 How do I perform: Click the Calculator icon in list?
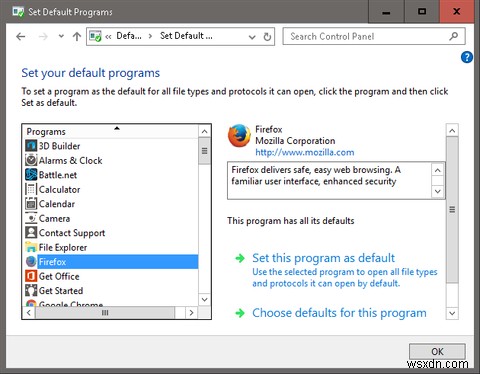(x=31, y=189)
